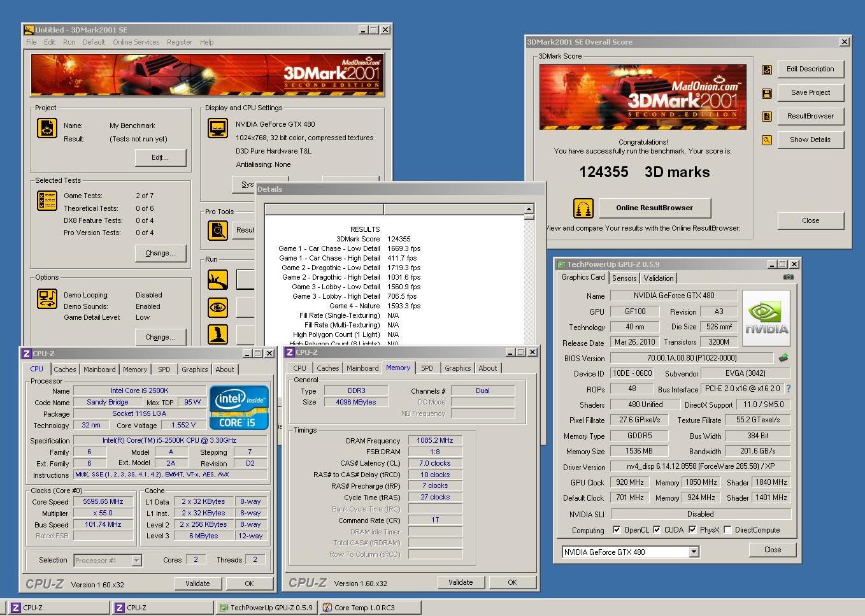Viewport: 865px width, 616px height.
Task: Click the icon beside ResultBrowser button
Action: (767, 117)
